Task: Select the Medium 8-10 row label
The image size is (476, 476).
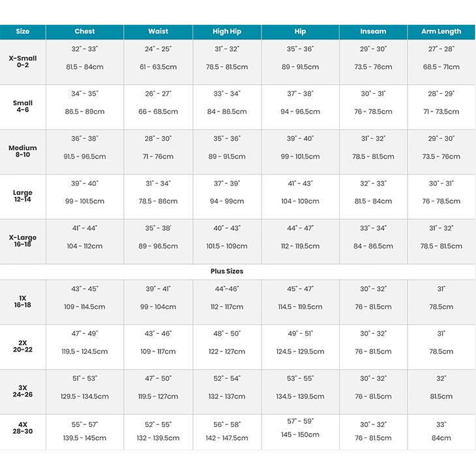Action: 23,151
